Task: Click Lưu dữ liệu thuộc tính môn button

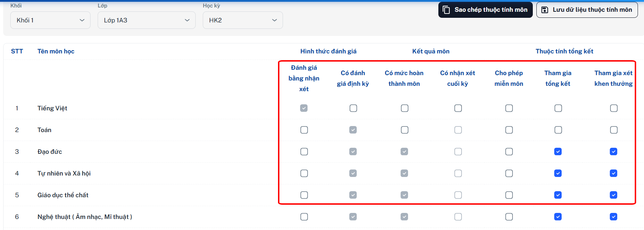Action: (587, 10)
